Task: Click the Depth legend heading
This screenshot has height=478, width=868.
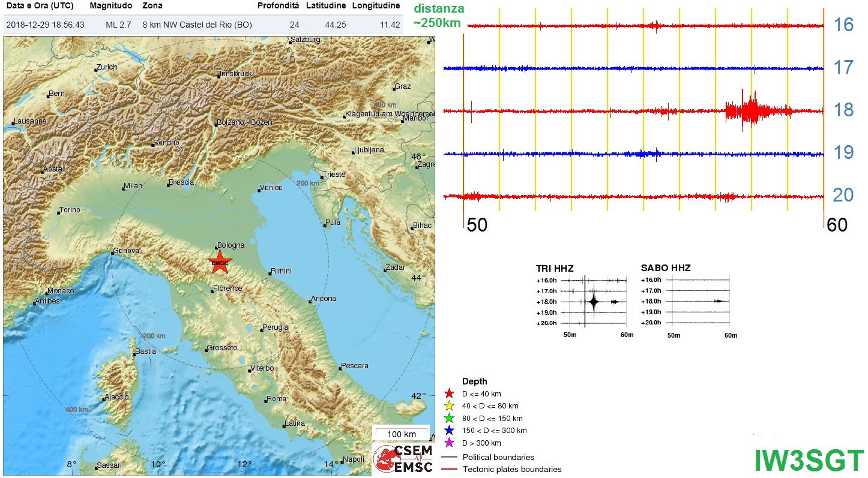Action: pyautogui.click(x=475, y=381)
